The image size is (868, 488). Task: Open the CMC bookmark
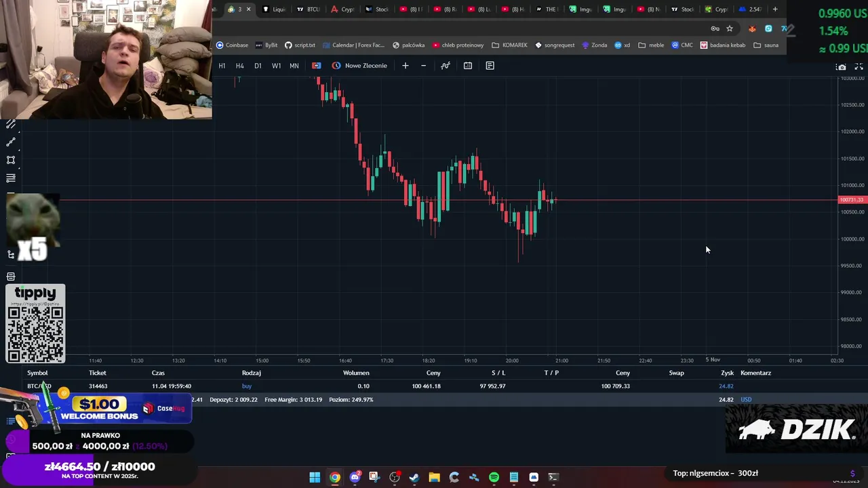[x=682, y=45]
